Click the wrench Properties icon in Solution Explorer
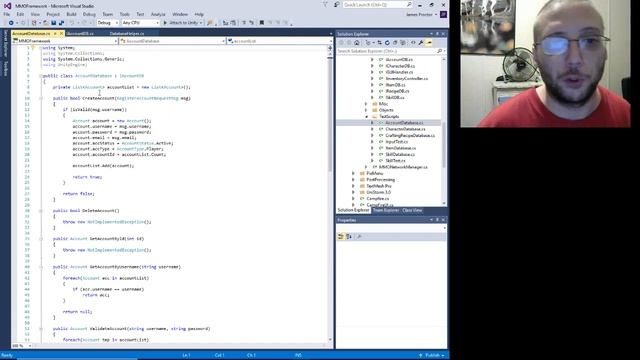Viewport: 640px width, 360px height. point(421,42)
